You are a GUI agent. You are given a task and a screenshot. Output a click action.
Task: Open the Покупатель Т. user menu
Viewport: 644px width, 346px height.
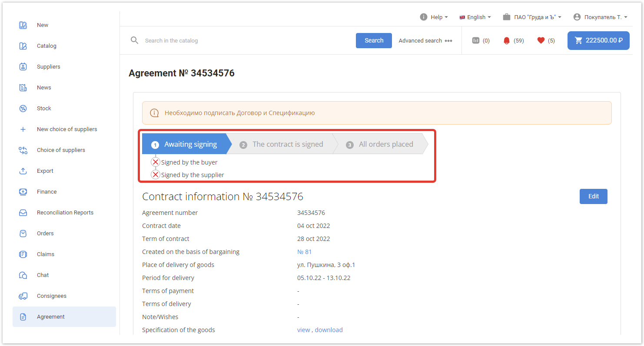pos(601,17)
